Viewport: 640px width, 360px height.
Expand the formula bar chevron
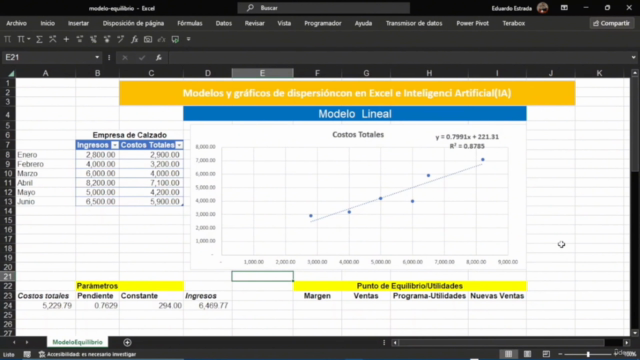click(x=633, y=58)
